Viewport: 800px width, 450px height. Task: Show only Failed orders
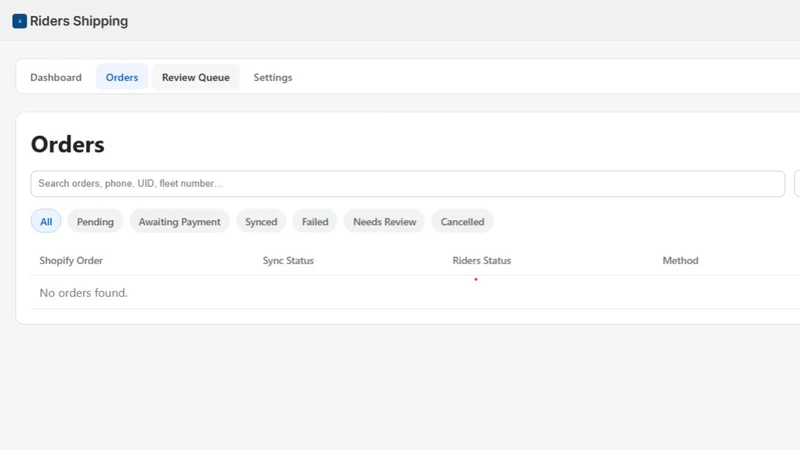pos(315,221)
